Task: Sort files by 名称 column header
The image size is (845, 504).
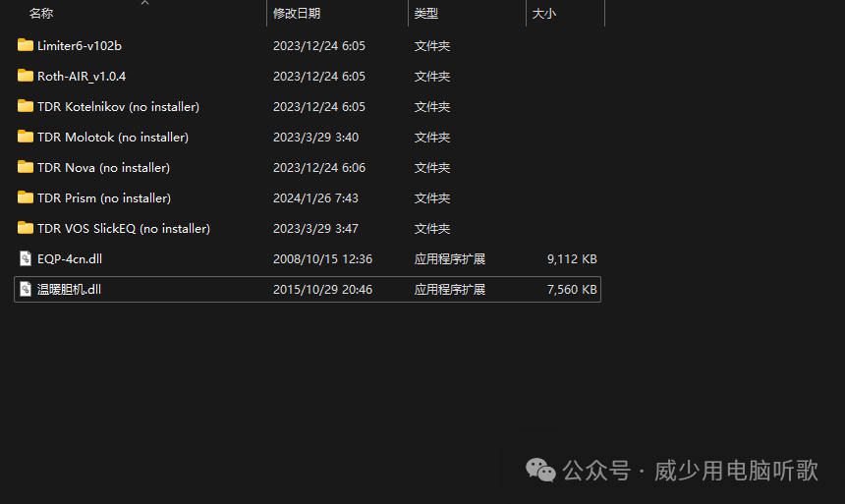Action: (x=41, y=14)
